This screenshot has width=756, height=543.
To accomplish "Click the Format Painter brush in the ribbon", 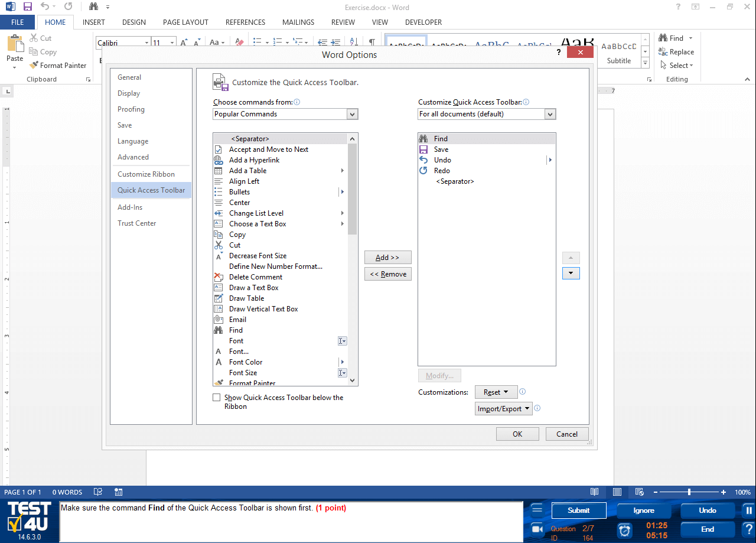I will coord(34,66).
